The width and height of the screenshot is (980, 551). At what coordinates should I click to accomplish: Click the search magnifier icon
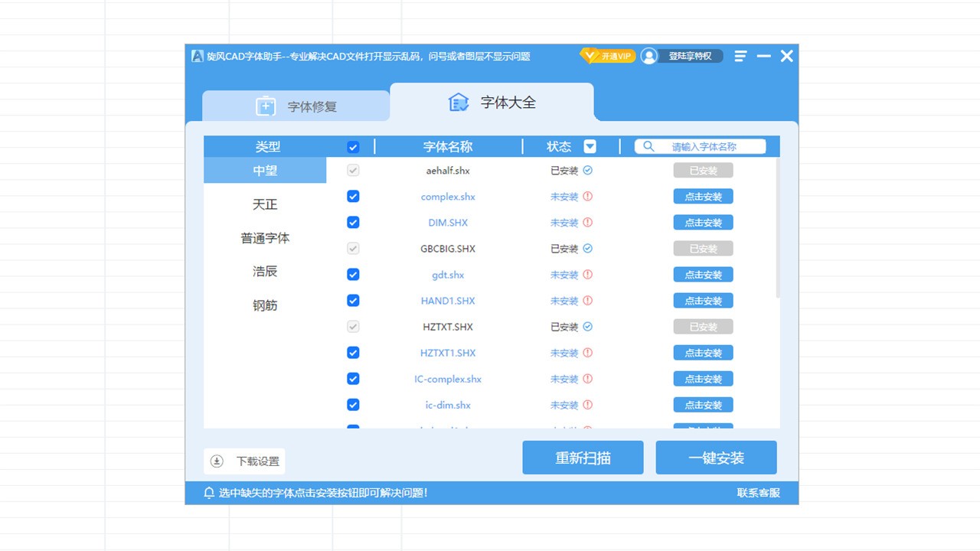point(648,146)
